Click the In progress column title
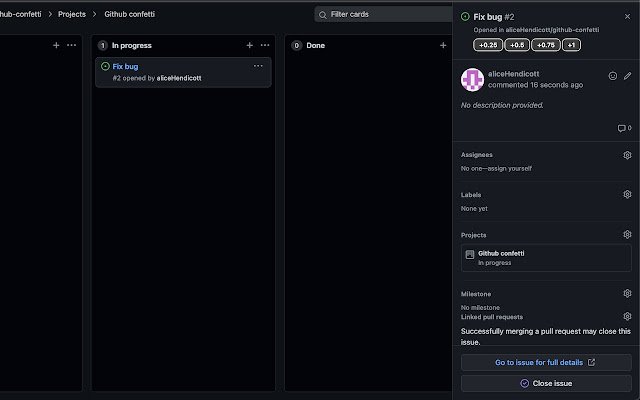The image size is (640, 400). pyautogui.click(x=132, y=45)
